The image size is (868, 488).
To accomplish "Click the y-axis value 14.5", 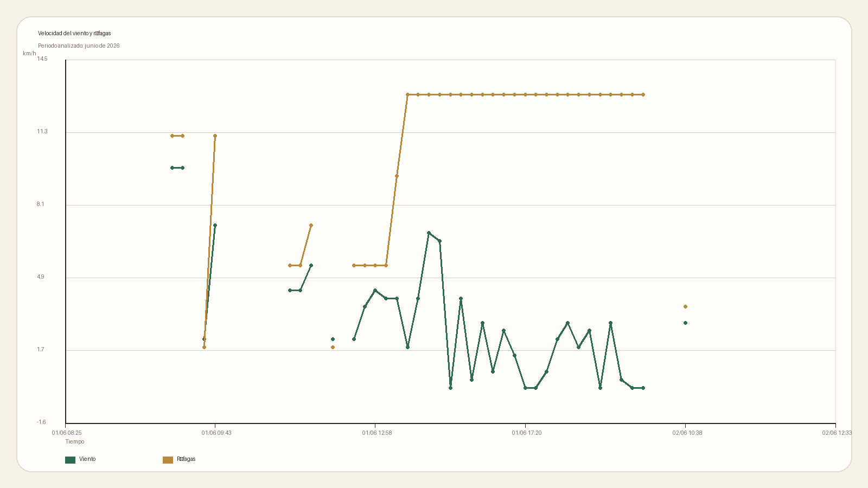I will tap(42, 59).
